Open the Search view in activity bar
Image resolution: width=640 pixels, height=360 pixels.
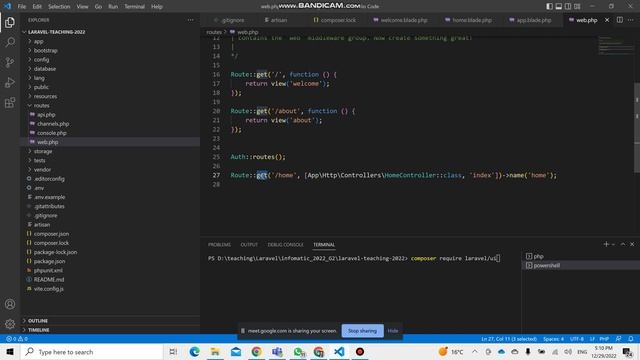tap(10, 42)
